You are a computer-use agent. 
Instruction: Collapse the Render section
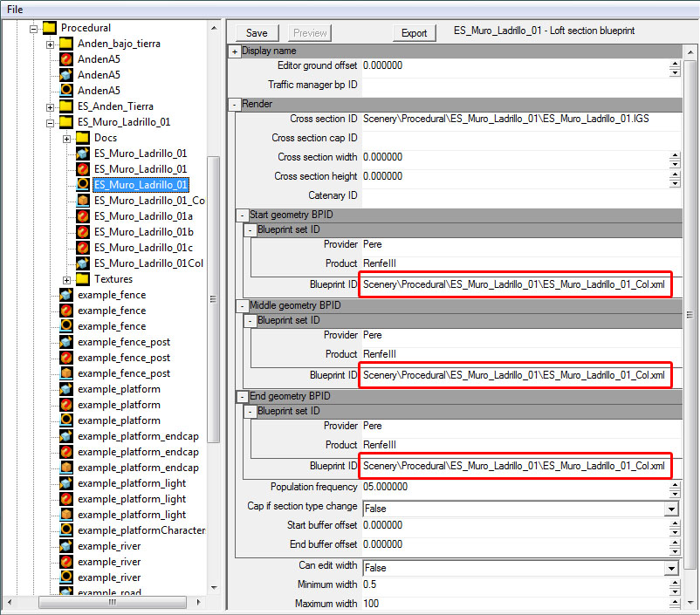[235, 105]
